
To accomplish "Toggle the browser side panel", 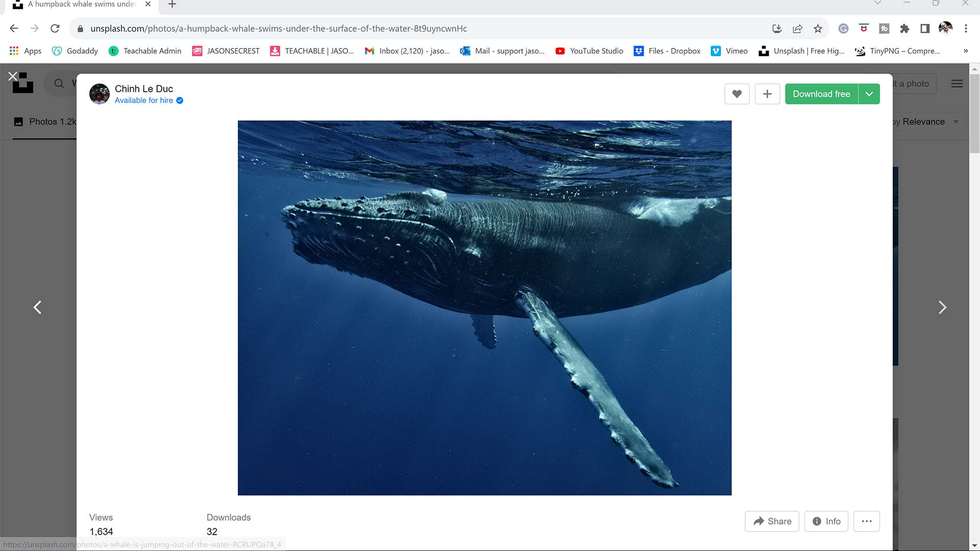I will (x=925, y=29).
